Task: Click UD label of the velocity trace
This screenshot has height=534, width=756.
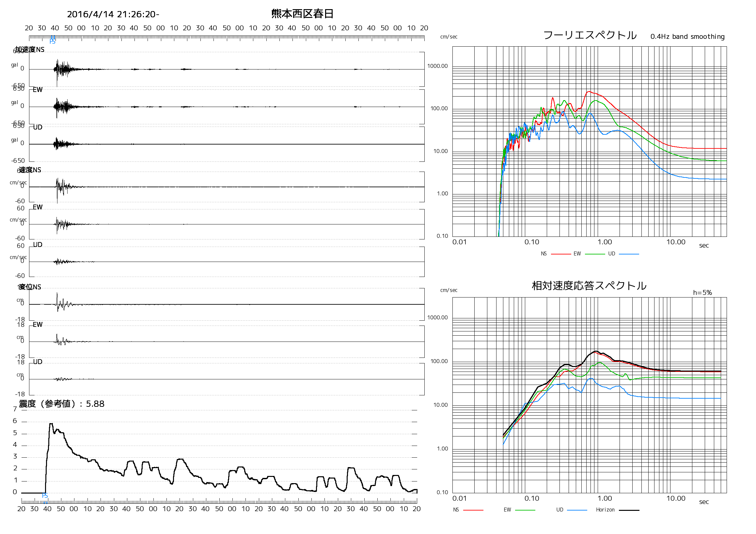Action: [x=38, y=244]
